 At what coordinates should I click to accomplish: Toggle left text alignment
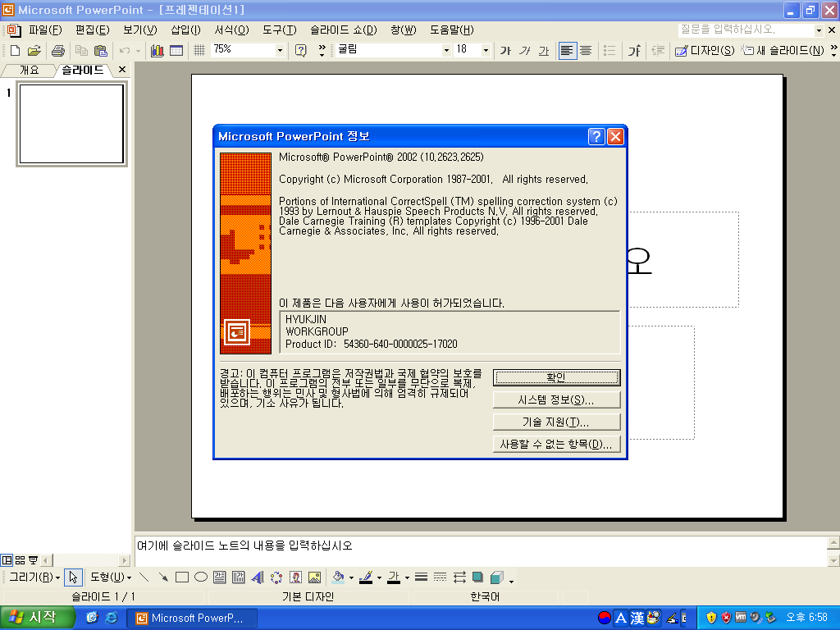coord(566,51)
